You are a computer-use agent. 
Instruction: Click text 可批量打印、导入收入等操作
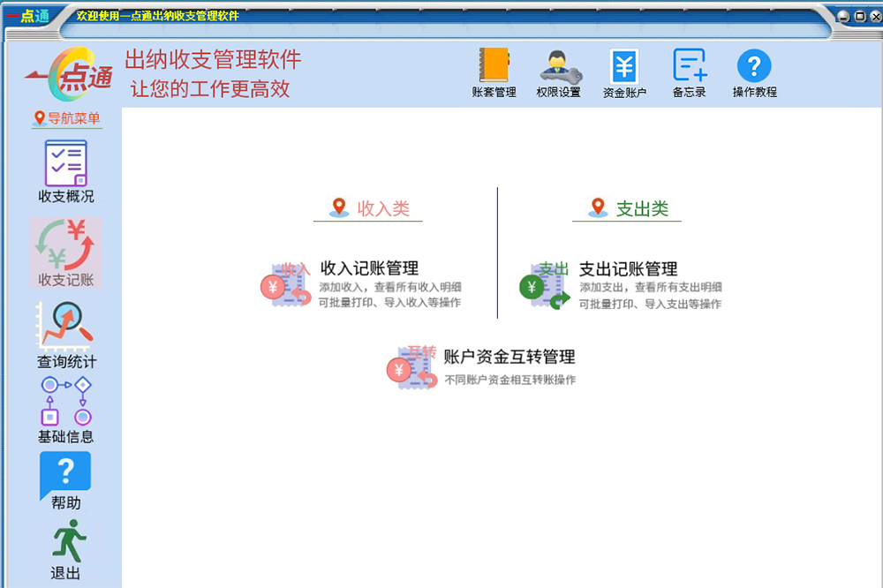[389, 303]
